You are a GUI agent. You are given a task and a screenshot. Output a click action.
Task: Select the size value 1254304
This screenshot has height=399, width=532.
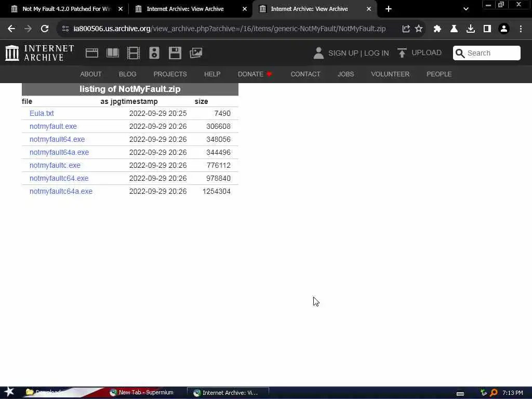217,191
